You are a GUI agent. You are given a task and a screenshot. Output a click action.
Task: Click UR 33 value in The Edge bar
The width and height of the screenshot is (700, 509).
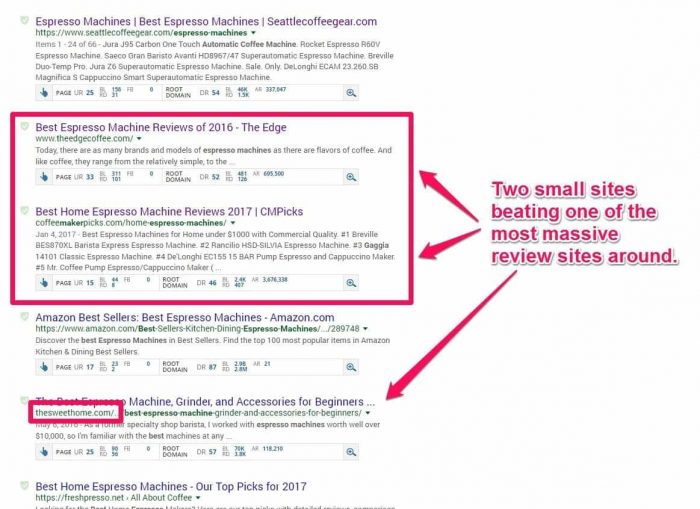click(x=90, y=177)
